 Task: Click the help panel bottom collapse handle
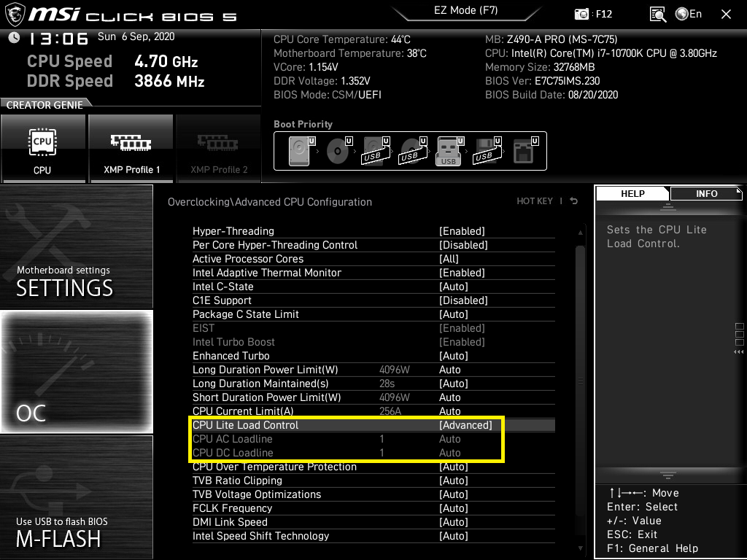668,475
